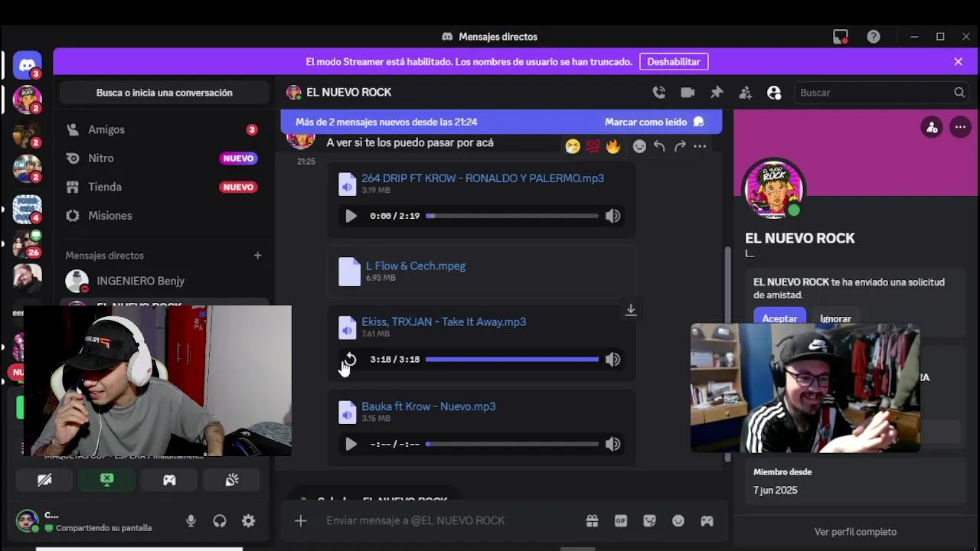Click the message input for EL NUEVO ROCK
The width and height of the screenshot is (980, 551).
(450, 520)
